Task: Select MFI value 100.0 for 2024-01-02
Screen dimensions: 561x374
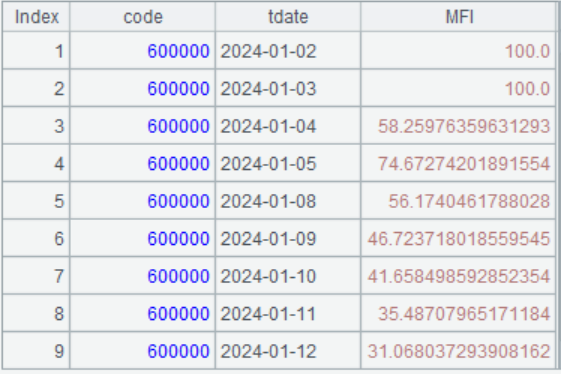Action: pyautogui.click(x=459, y=51)
